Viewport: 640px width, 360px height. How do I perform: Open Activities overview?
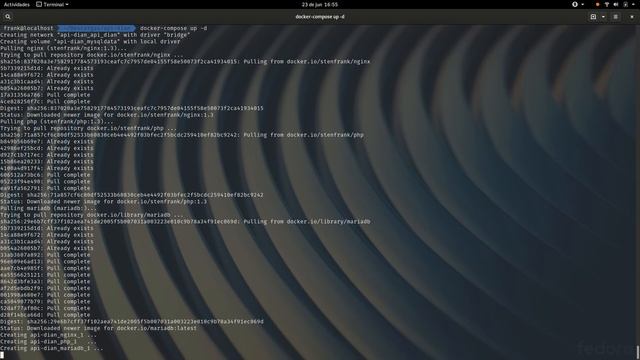pyautogui.click(x=17, y=4)
